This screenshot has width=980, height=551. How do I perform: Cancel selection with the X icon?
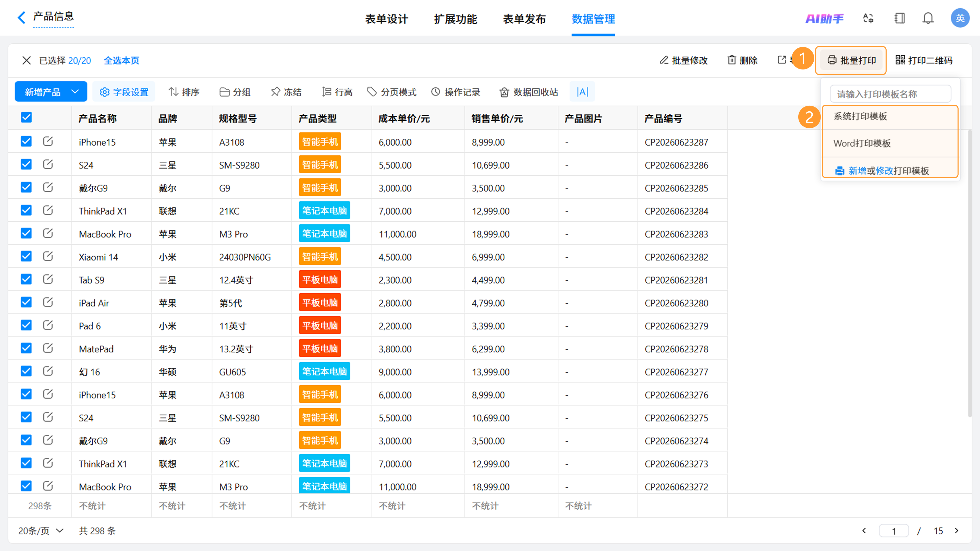26,61
